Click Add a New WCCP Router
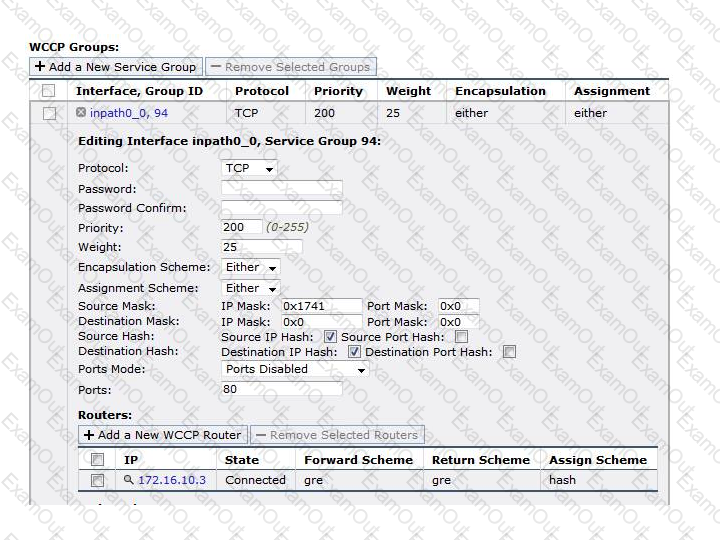The width and height of the screenshot is (720, 540). 163,435
